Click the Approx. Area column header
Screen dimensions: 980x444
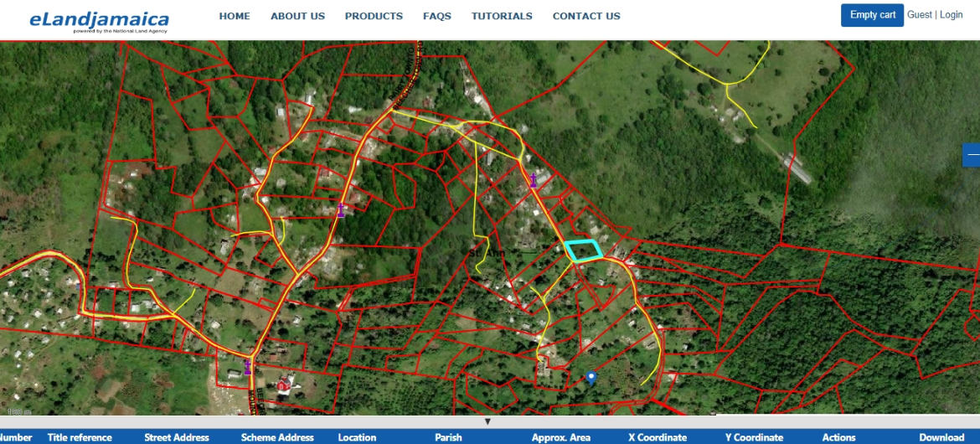point(560,437)
